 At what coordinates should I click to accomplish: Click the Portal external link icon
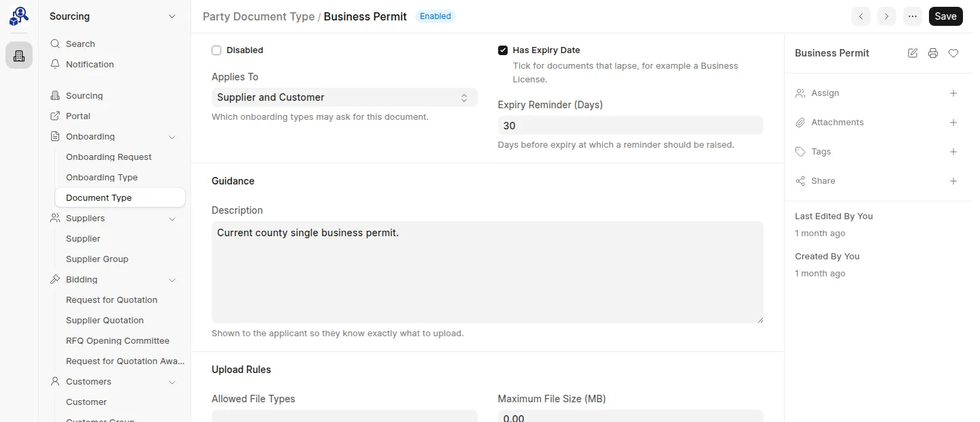coord(55,116)
